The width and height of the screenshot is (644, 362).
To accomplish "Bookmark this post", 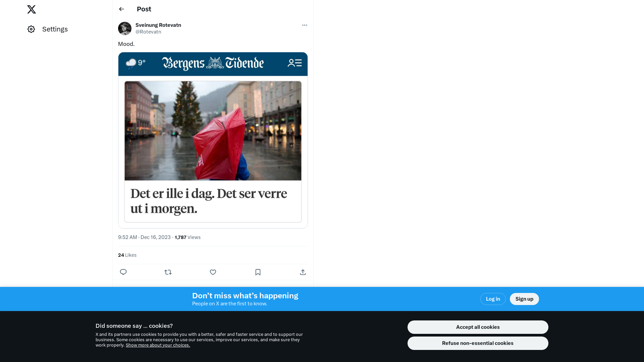I will 258,272.
